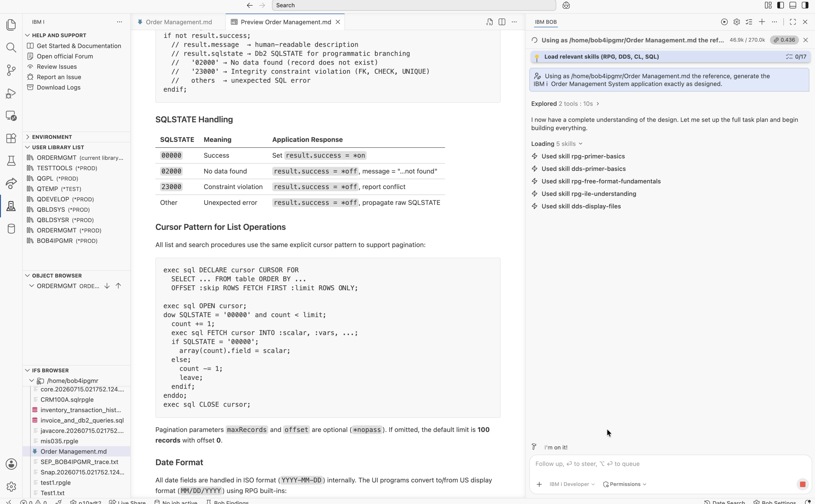Open the Copilot chat icon beside search
This screenshot has height=504, width=815.
[566, 5]
